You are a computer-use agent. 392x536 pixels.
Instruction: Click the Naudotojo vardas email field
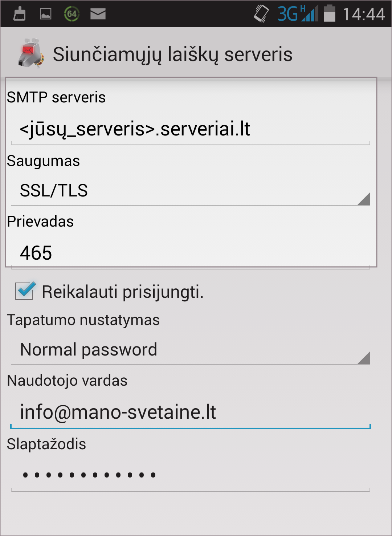click(191, 413)
